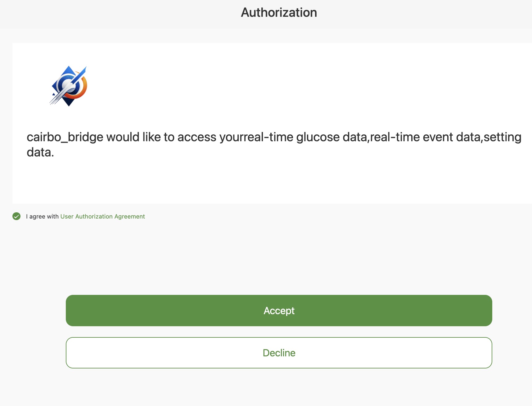Refuse the data access request with Decline
The image size is (532, 406).
(279, 353)
